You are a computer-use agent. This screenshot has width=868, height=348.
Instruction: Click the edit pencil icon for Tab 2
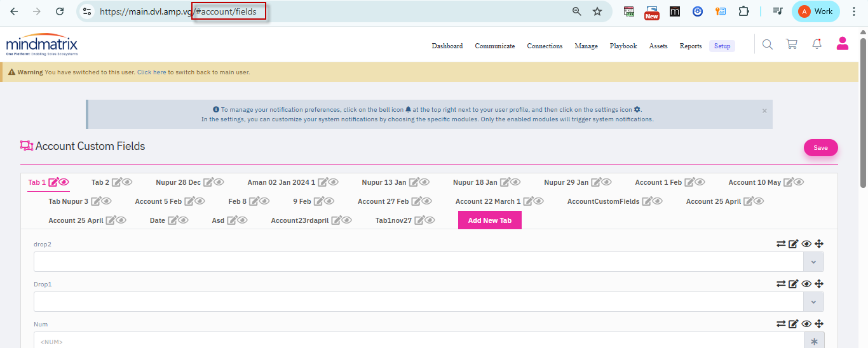click(x=116, y=183)
